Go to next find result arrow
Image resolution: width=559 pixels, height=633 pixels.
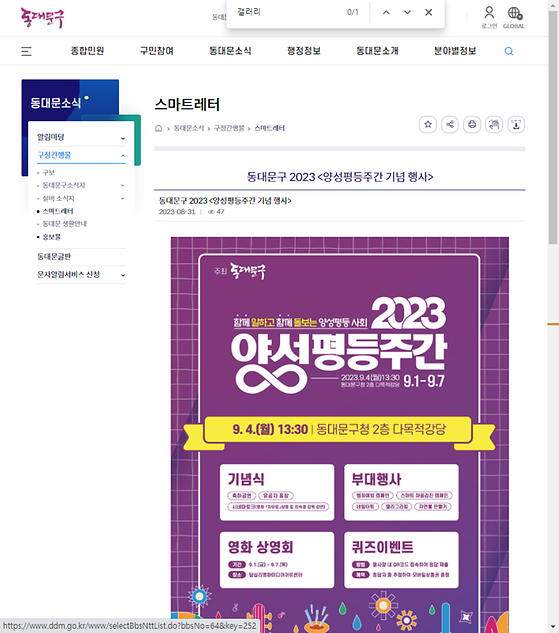[407, 13]
